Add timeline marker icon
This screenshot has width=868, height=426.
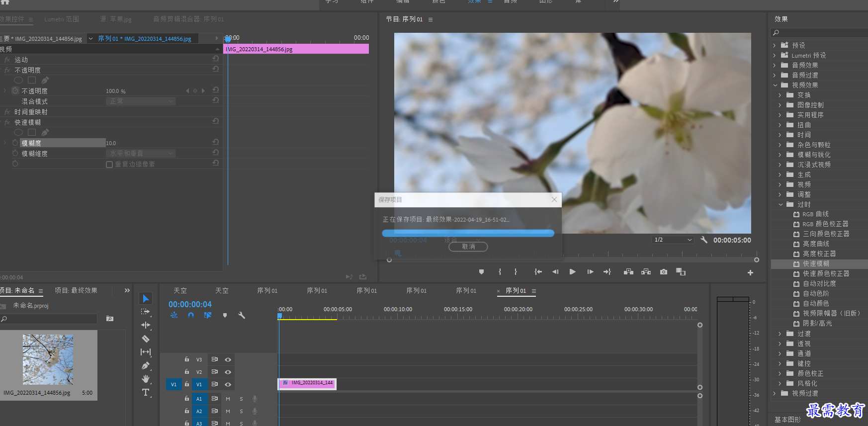(225, 315)
